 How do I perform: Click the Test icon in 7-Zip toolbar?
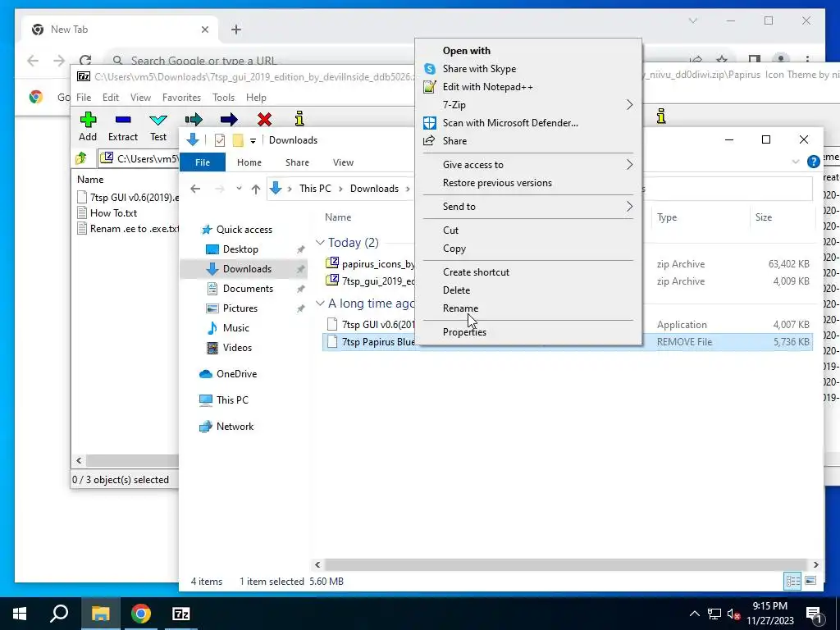158,120
